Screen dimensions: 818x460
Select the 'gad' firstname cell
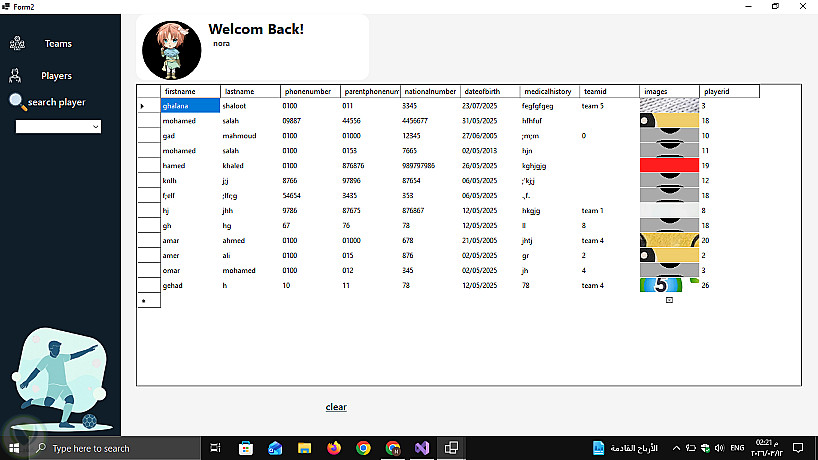tap(190, 136)
